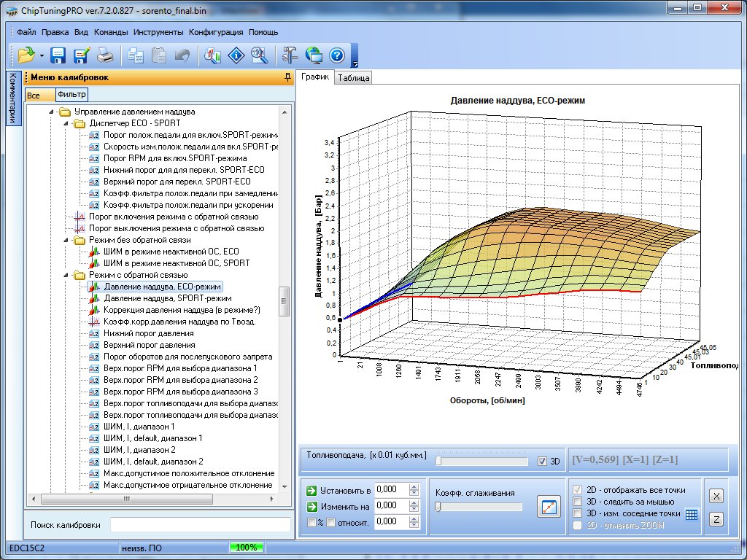Open the 'Инструменты' menu
This screenshot has width=747, height=560.
[158, 32]
